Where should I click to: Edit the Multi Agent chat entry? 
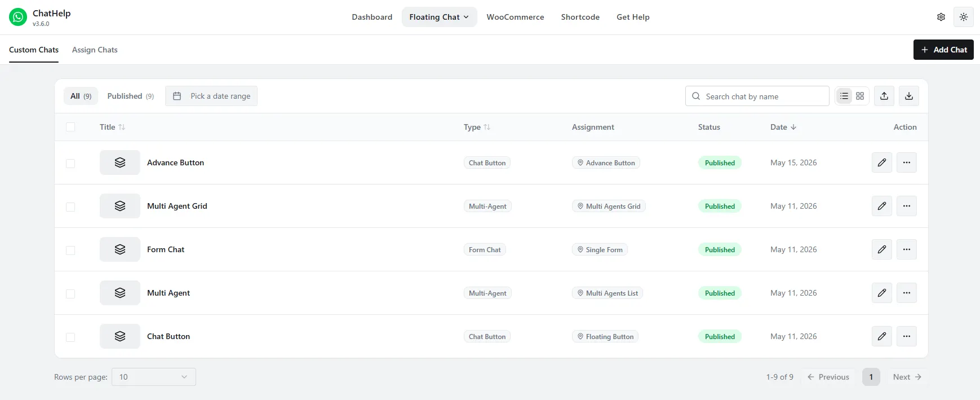[x=882, y=293]
